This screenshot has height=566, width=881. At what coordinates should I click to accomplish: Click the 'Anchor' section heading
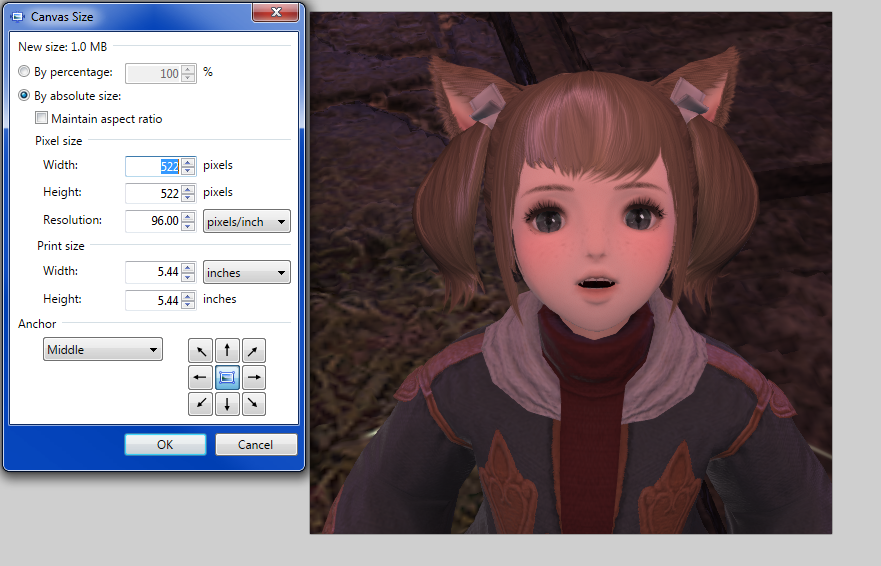[x=37, y=324]
